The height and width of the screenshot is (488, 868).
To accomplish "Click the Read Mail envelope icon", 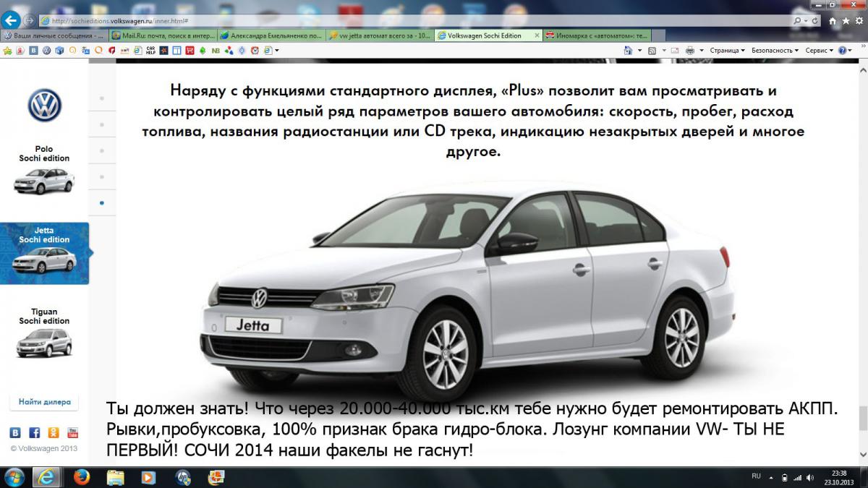I will pos(674,51).
